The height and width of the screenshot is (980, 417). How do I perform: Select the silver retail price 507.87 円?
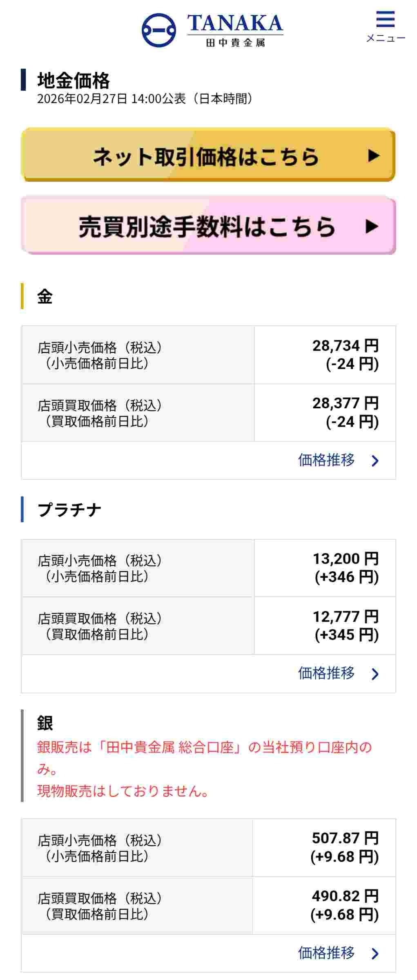click(345, 838)
